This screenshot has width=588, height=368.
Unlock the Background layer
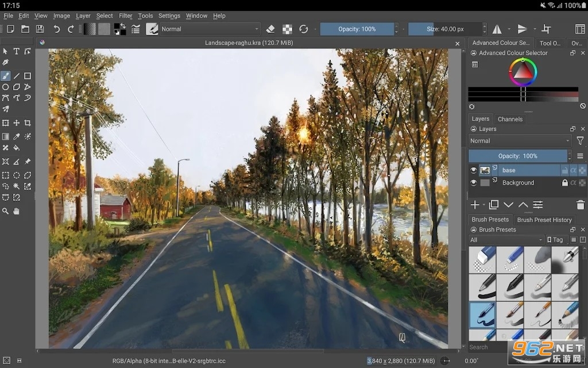pyautogui.click(x=564, y=182)
